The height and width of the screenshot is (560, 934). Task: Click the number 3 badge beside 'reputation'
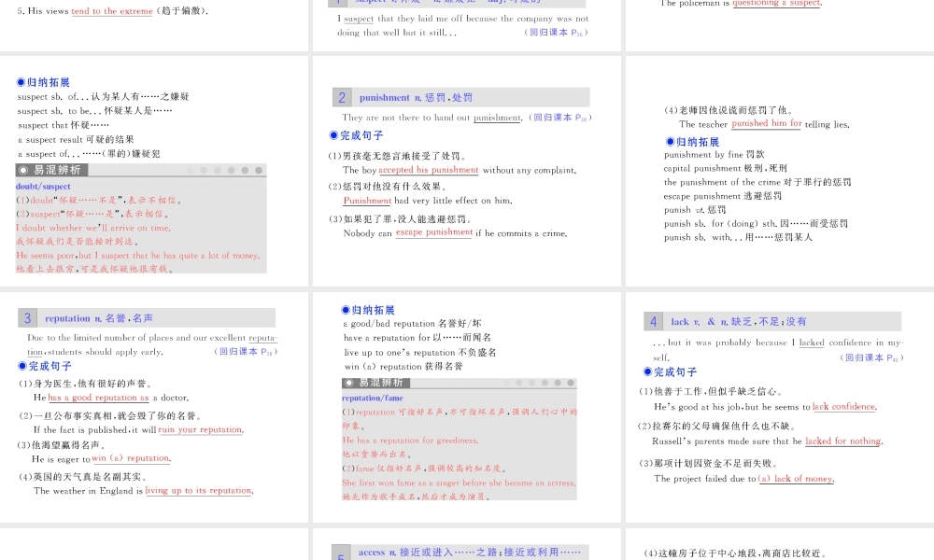point(27,317)
